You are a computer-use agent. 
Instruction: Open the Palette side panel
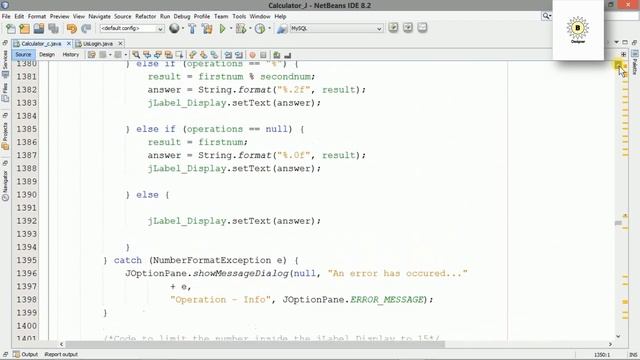coord(635,63)
